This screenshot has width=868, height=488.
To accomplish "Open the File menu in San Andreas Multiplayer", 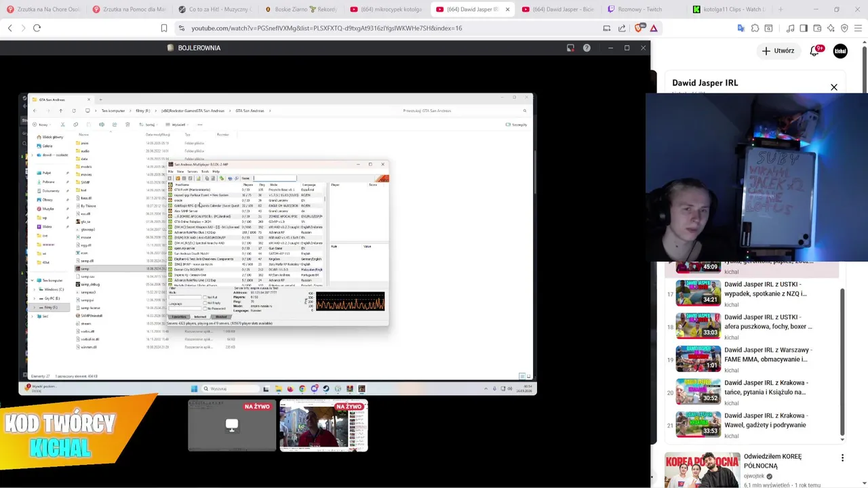I will (170, 171).
